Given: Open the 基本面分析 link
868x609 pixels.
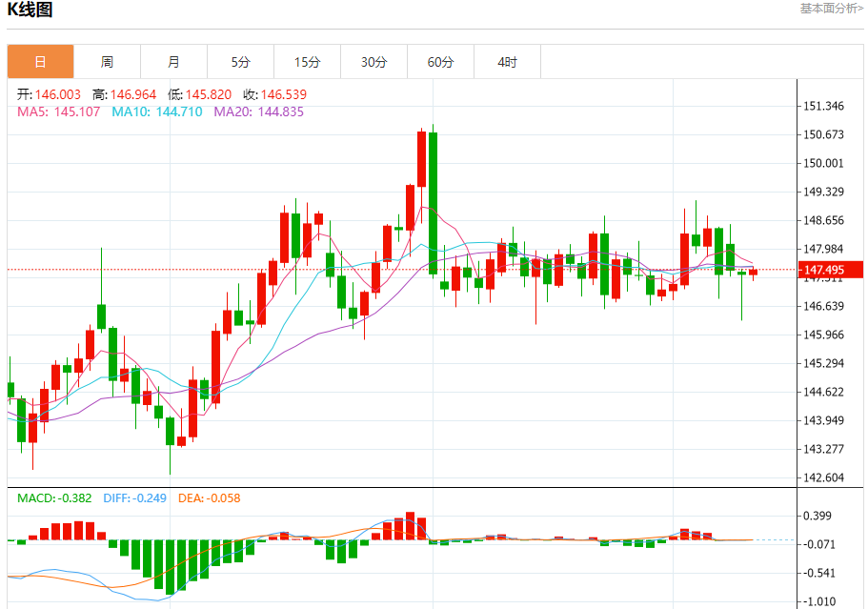Looking at the screenshot, I should coord(832,9).
